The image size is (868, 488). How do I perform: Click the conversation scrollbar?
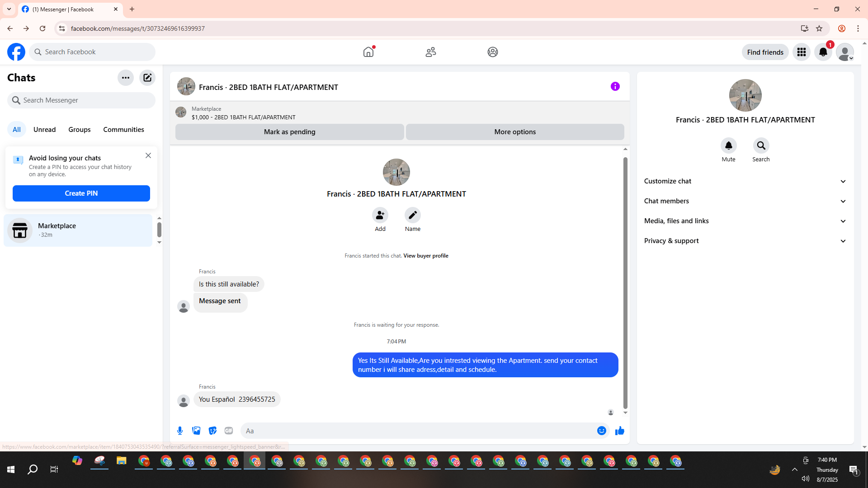coord(625,282)
